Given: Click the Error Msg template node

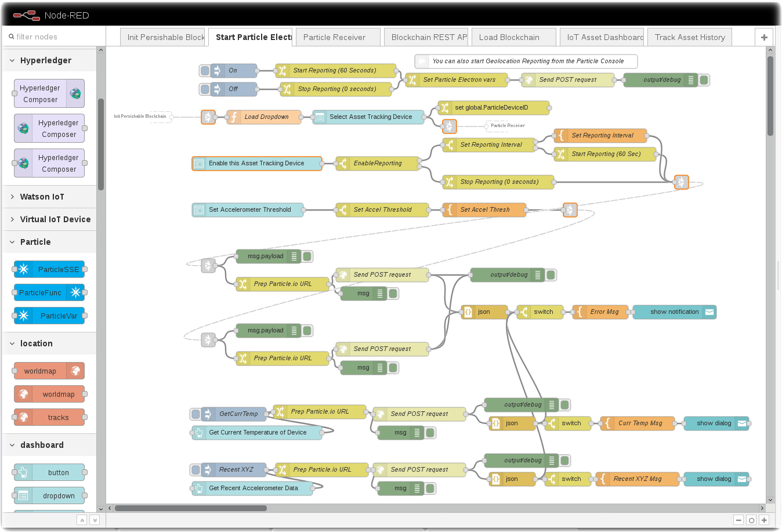Looking at the screenshot, I should click(600, 312).
